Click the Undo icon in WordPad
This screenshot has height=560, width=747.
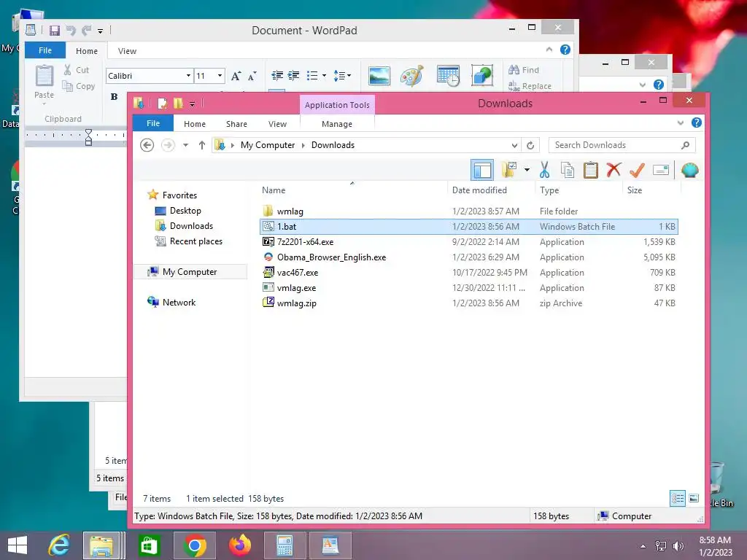pyautogui.click(x=71, y=31)
